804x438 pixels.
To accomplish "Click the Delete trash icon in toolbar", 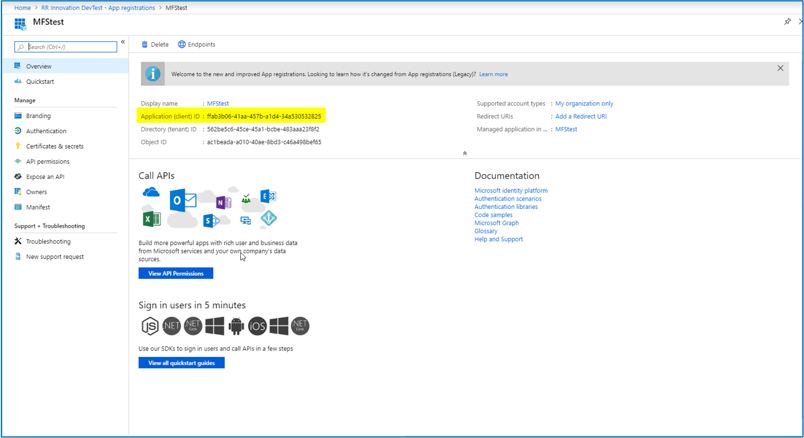I will (x=145, y=45).
